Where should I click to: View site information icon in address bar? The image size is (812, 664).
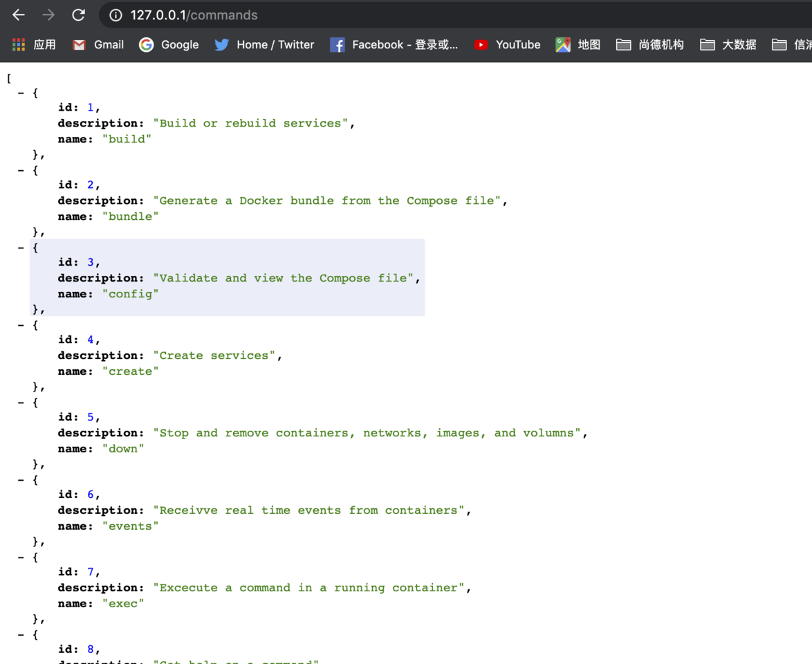click(116, 15)
